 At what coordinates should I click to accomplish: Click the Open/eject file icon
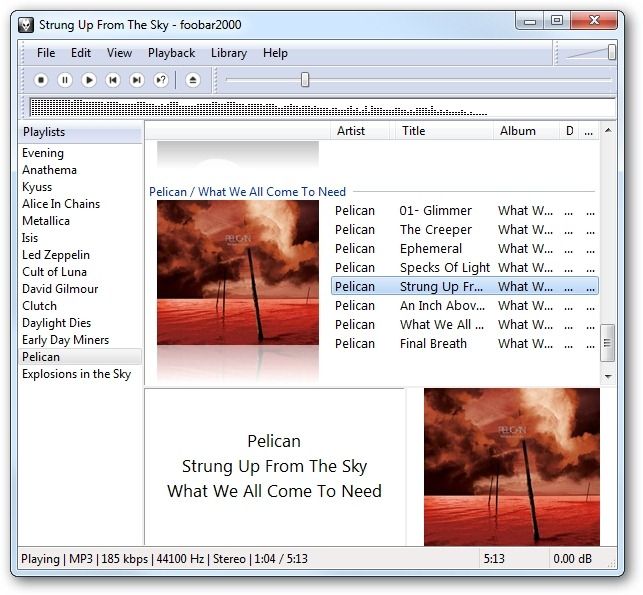coord(193,80)
